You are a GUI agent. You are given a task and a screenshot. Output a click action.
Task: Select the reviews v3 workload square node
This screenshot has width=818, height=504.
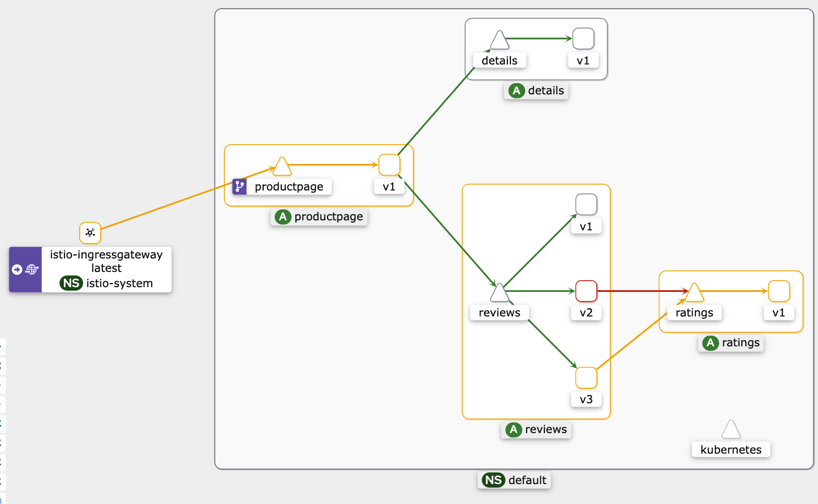587,378
